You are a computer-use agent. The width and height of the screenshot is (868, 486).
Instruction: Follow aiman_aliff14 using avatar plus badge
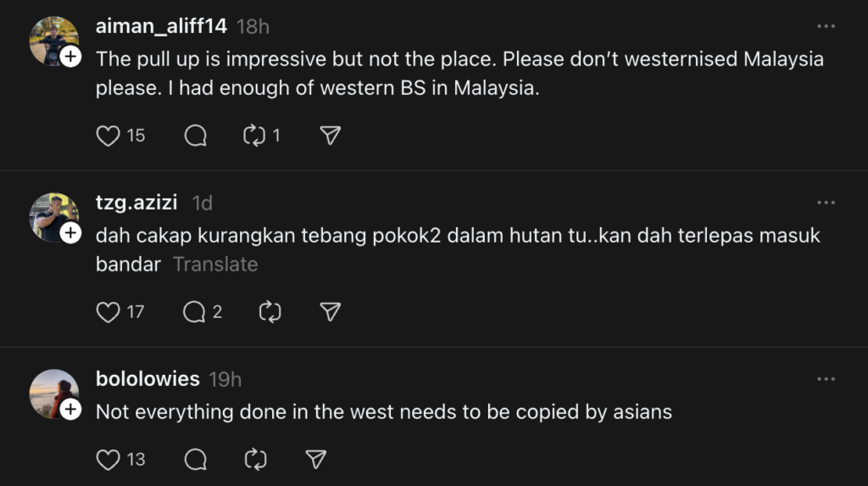tap(71, 57)
